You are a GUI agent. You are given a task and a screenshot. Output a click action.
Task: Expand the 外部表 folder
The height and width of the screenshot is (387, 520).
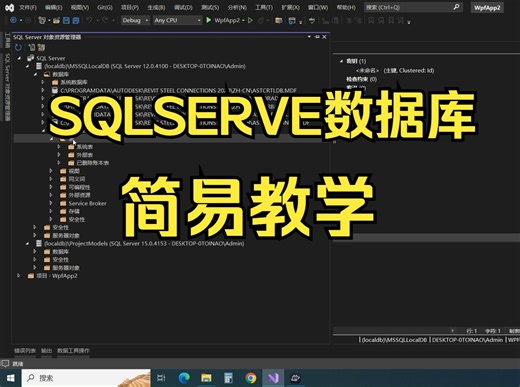pos(59,155)
